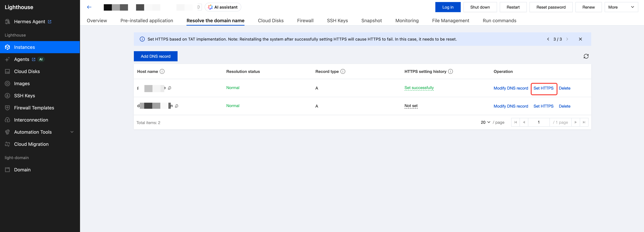The height and width of the screenshot is (232, 644).
Task: Open the Snapshot tab
Action: coord(371,21)
